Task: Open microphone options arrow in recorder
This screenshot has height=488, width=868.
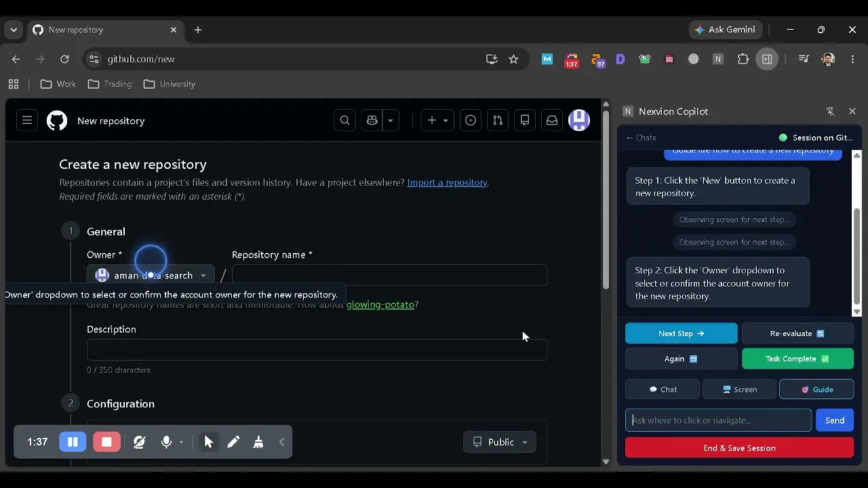Action: [x=181, y=443]
